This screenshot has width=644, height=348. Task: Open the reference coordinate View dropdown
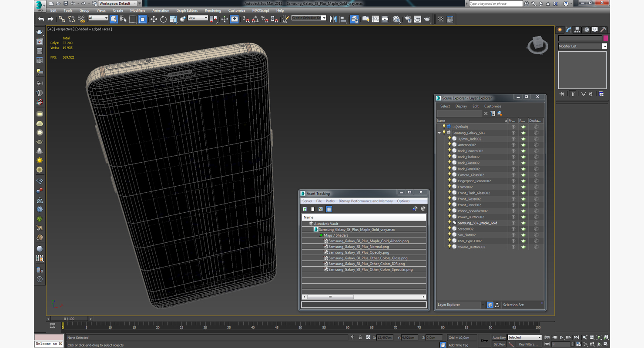click(x=198, y=18)
